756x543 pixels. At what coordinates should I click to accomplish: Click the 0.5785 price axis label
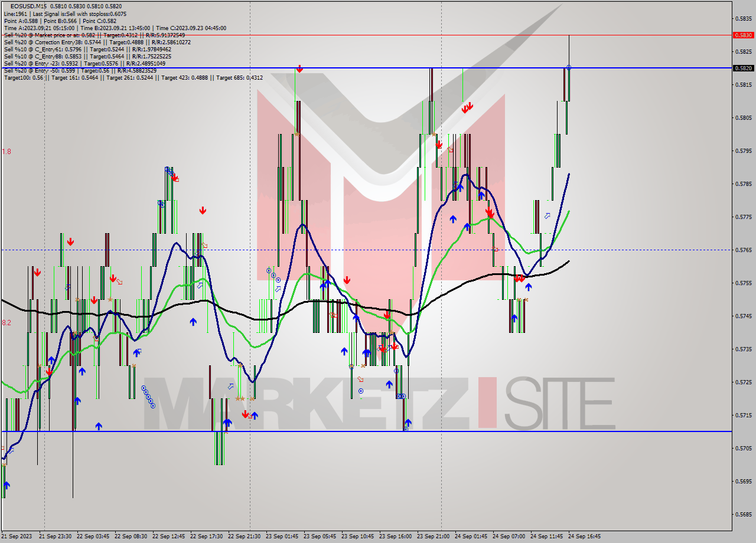point(743,184)
